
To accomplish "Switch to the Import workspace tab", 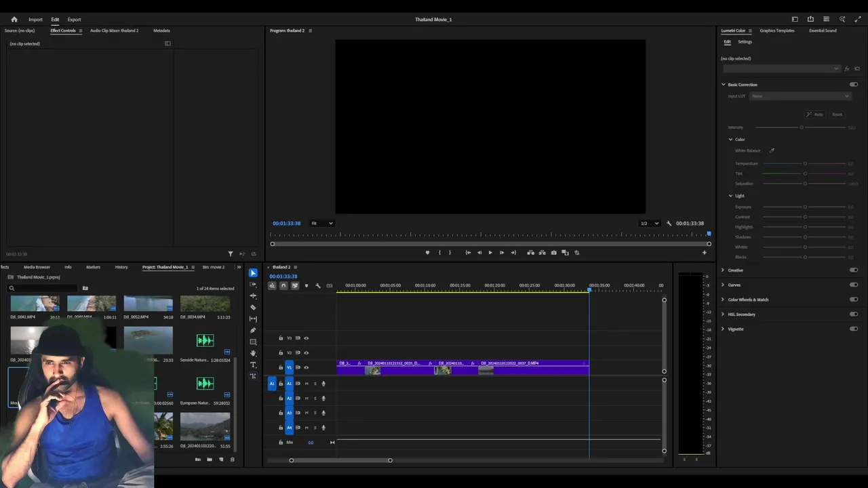I will coord(35,20).
